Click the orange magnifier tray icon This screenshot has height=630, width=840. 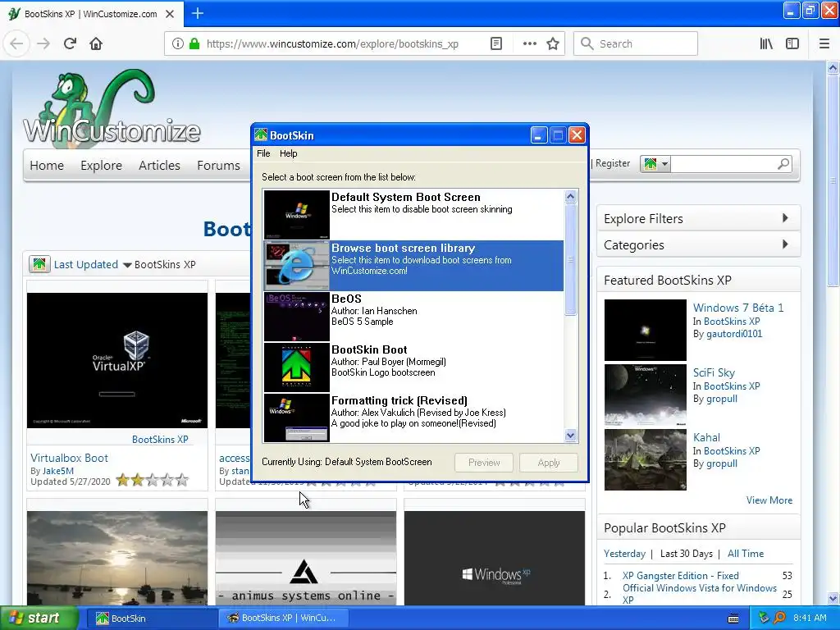pyautogui.click(x=779, y=618)
